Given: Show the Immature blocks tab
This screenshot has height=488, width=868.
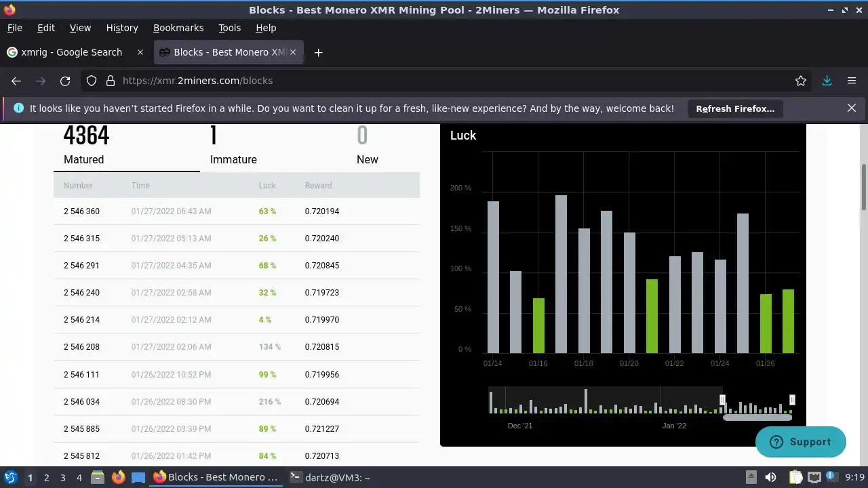Looking at the screenshot, I should coord(273,147).
